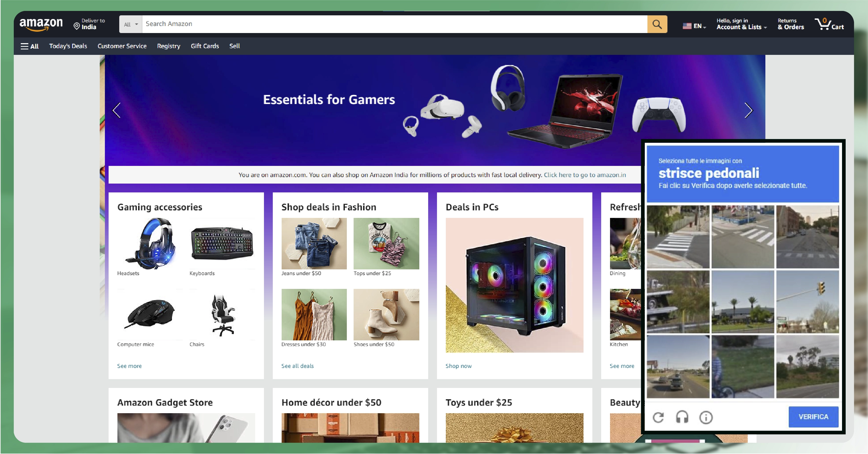
Task: Click the CAPTCHA refresh/reload icon
Action: click(660, 417)
